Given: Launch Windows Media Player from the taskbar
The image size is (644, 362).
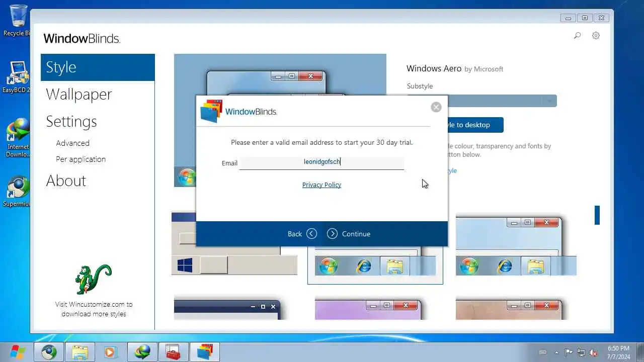Looking at the screenshot, I should tap(110, 352).
